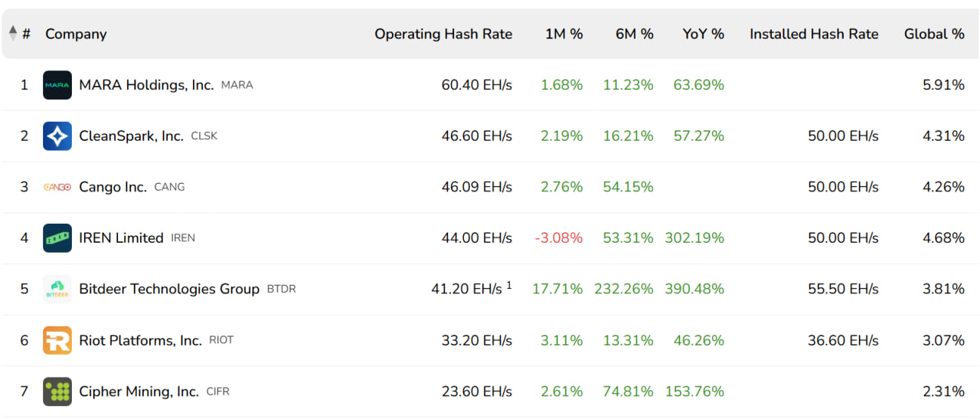
Task: Click the Cipher Mining logo icon
Action: (x=57, y=391)
